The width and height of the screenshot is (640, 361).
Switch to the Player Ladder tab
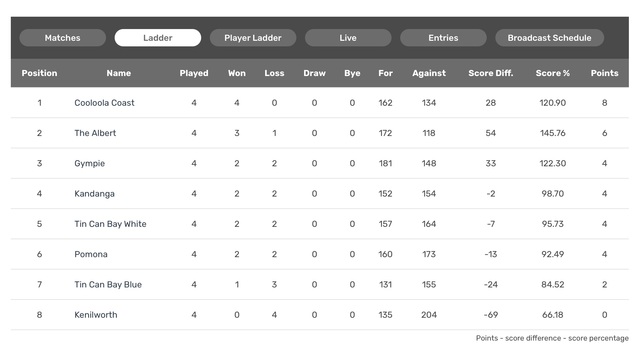point(253,38)
